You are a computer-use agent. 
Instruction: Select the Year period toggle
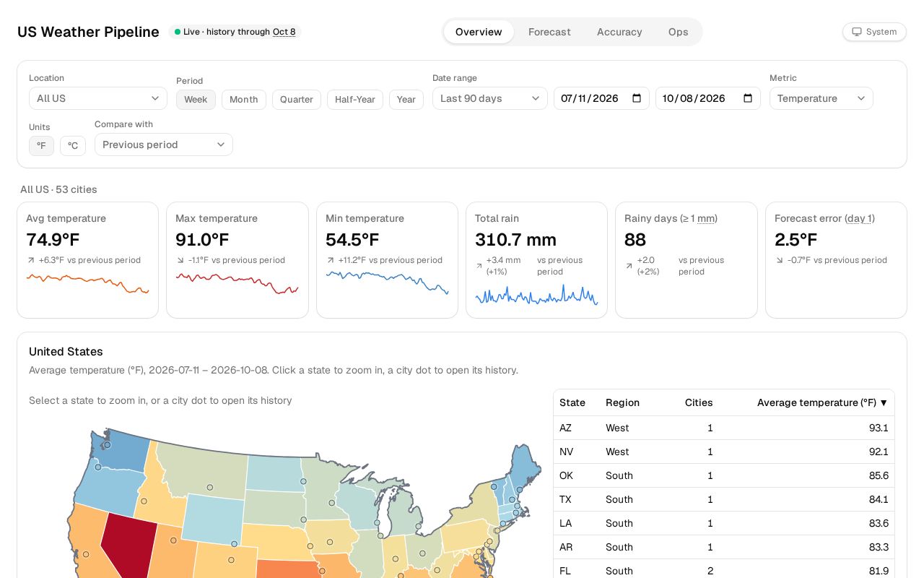(x=406, y=100)
